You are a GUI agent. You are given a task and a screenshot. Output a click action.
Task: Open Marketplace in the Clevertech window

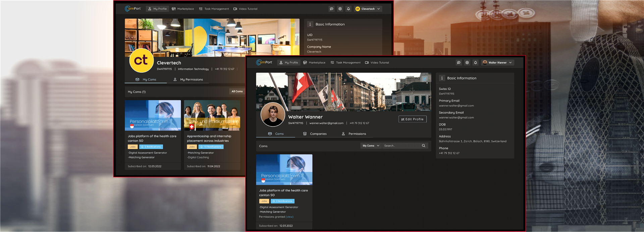tap(183, 9)
